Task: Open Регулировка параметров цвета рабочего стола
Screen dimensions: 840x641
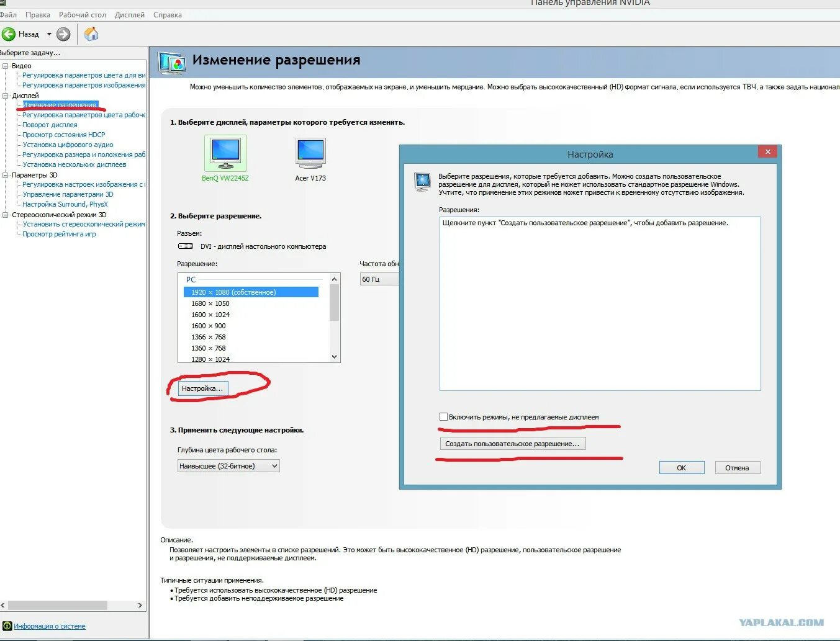Action: tap(84, 115)
